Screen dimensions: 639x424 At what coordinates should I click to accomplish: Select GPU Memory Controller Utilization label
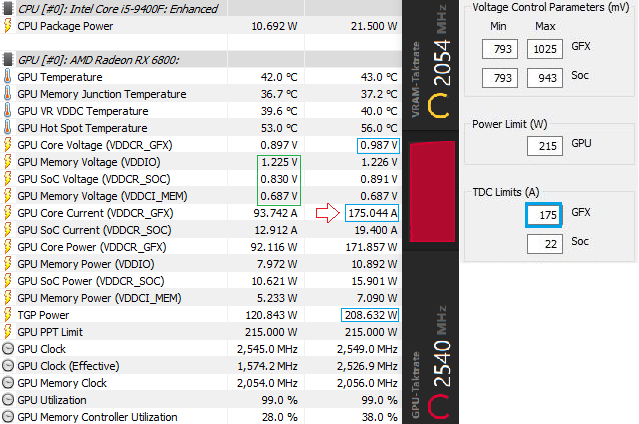[97, 417]
